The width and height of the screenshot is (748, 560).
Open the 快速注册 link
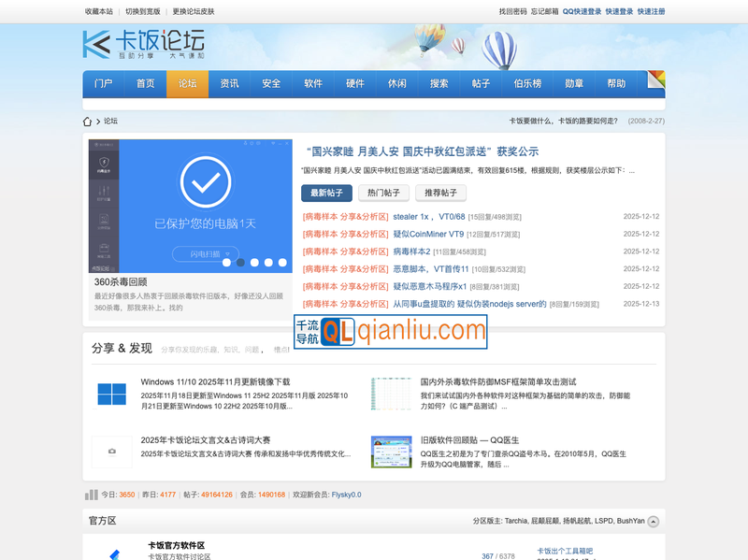coord(651,11)
